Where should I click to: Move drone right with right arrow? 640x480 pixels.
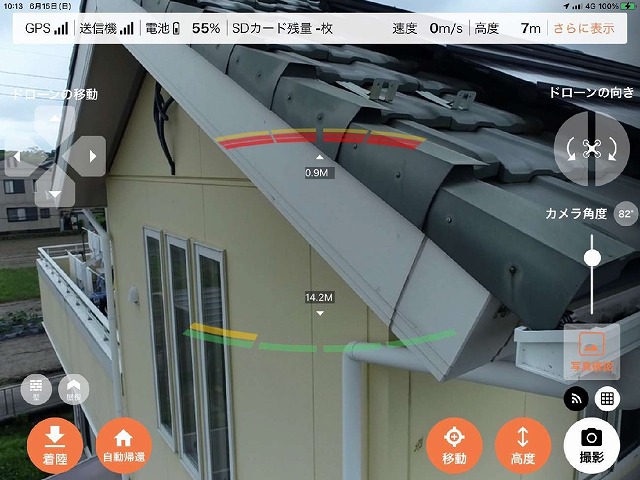tap(91, 156)
